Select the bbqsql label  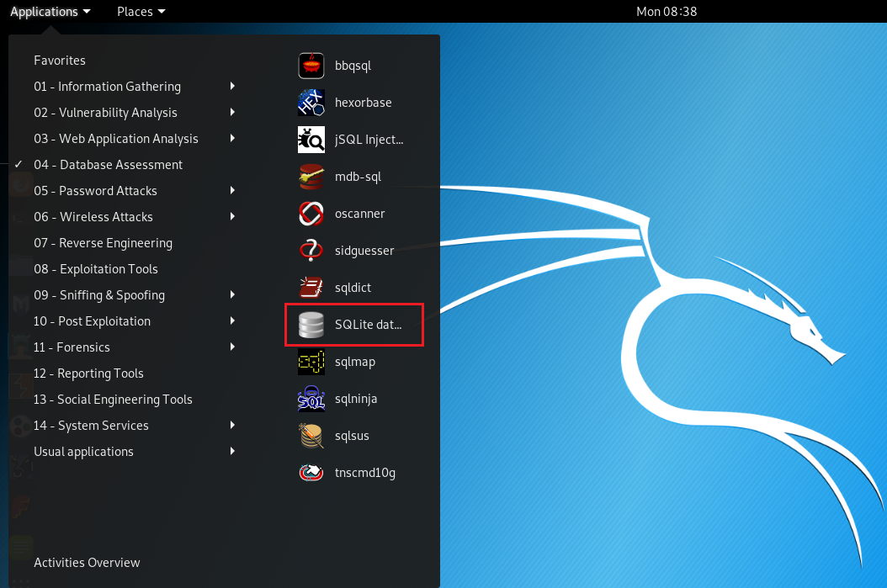[353, 66]
